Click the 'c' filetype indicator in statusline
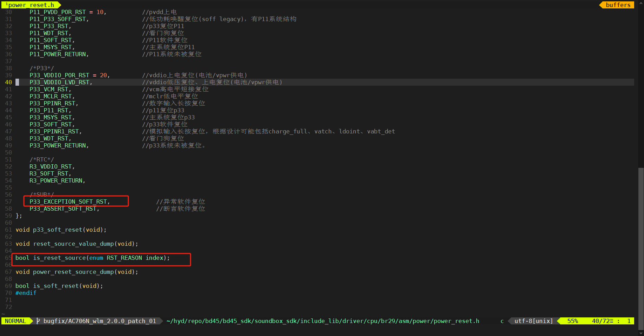 502,321
